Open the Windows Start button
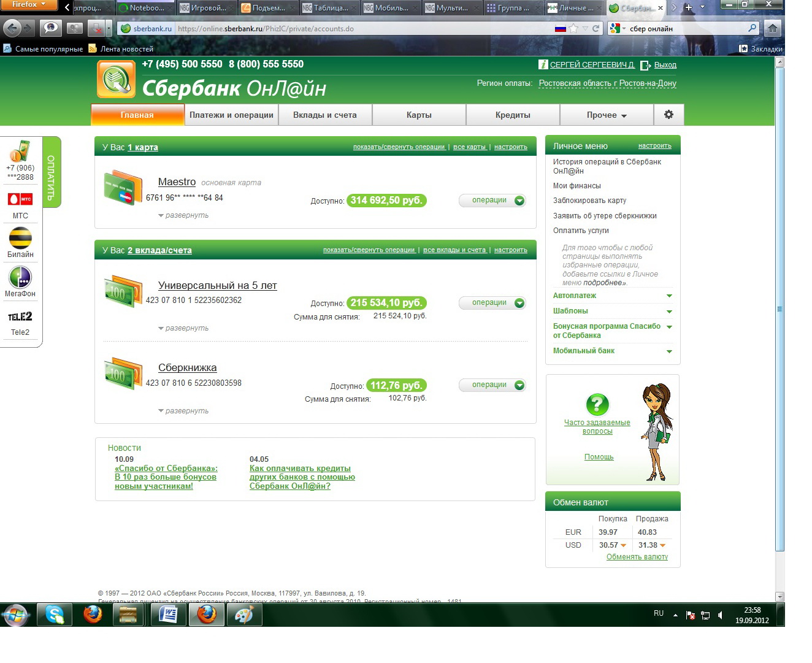The image size is (812, 663). tap(15, 615)
